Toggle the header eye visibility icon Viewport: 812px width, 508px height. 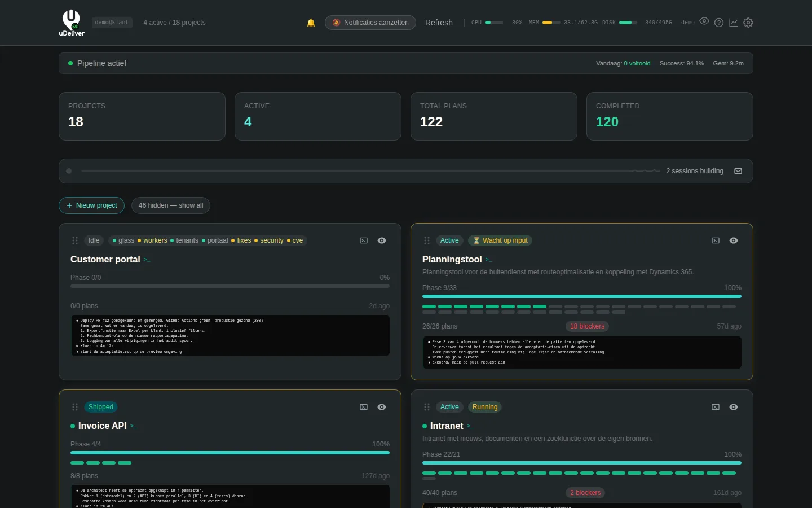704,21
